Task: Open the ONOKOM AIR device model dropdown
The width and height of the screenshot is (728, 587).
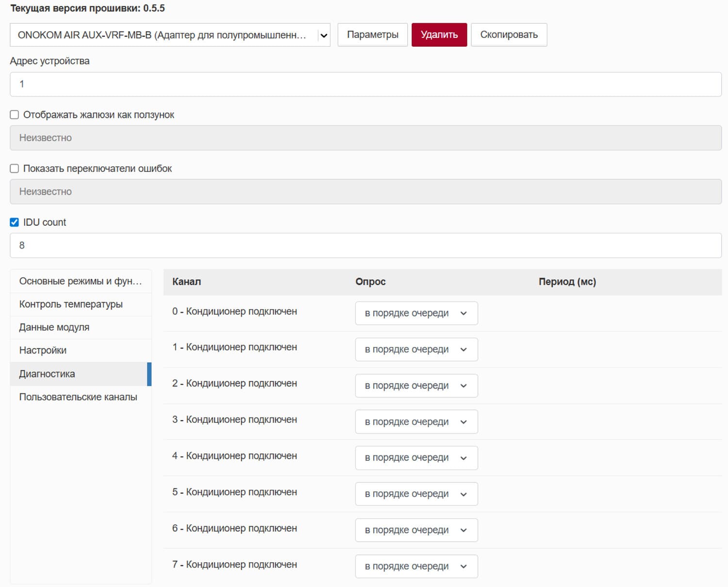Action: point(169,35)
